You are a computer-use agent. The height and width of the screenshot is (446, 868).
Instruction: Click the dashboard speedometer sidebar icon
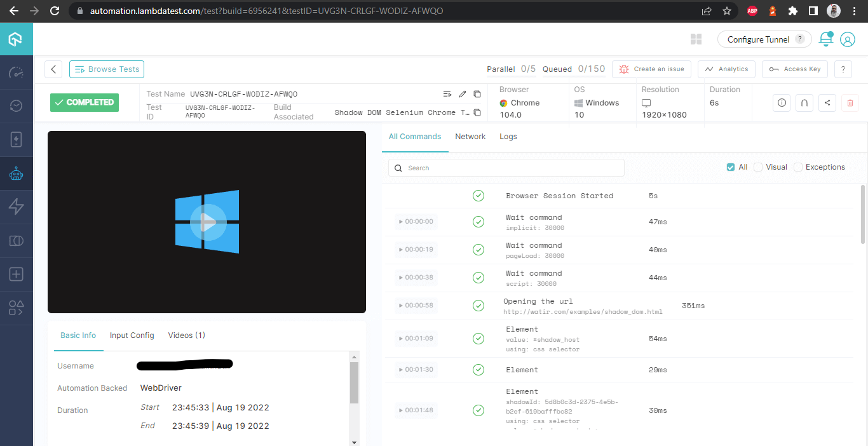pos(17,72)
